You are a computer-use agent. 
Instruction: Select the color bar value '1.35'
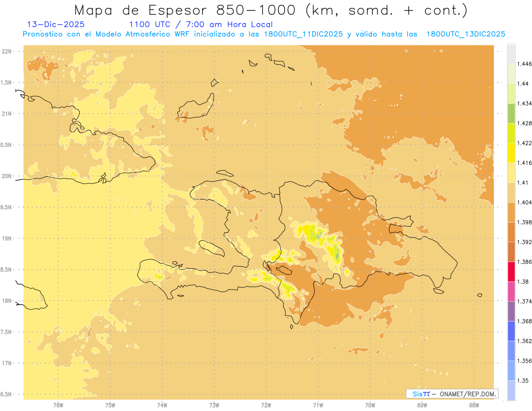523,380
